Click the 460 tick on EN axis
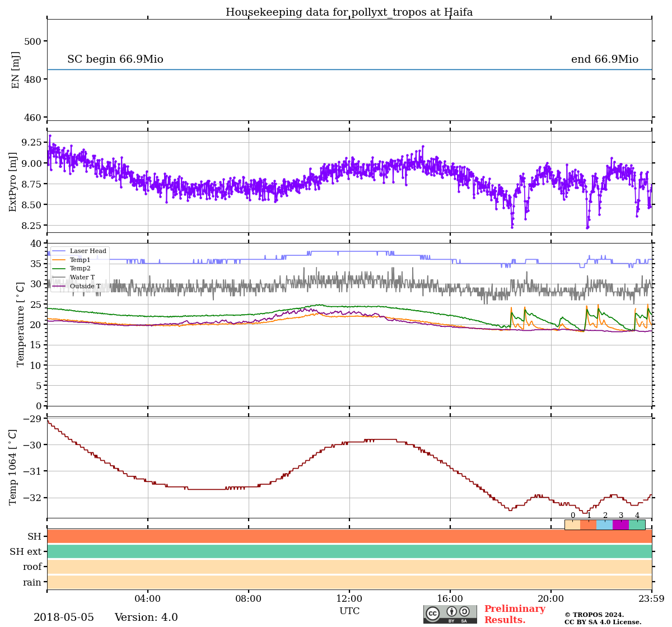Viewport: 672px width, 627px height. (32, 118)
